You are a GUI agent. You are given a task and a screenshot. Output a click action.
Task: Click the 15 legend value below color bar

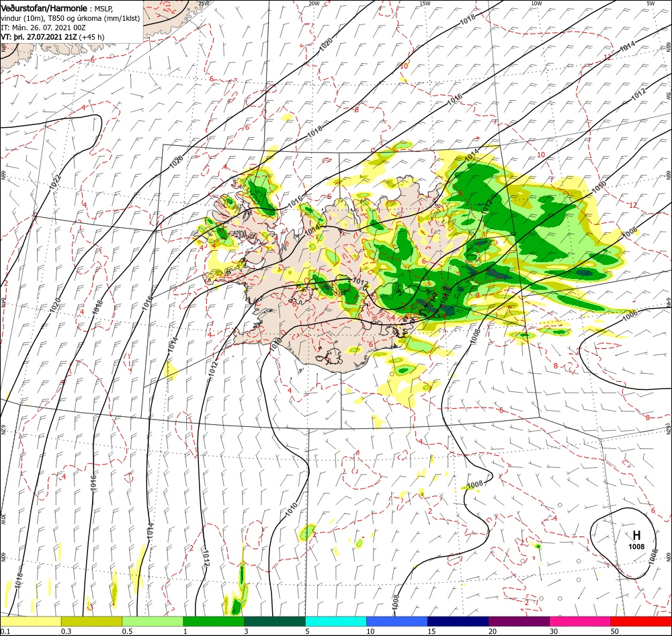[x=431, y=631]
